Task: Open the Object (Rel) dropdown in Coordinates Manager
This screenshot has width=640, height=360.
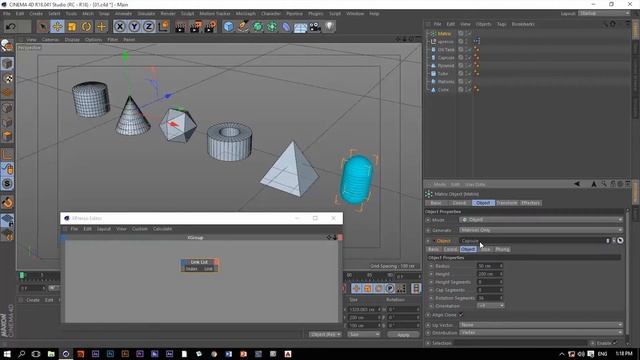Action: [x=325, y=335]
